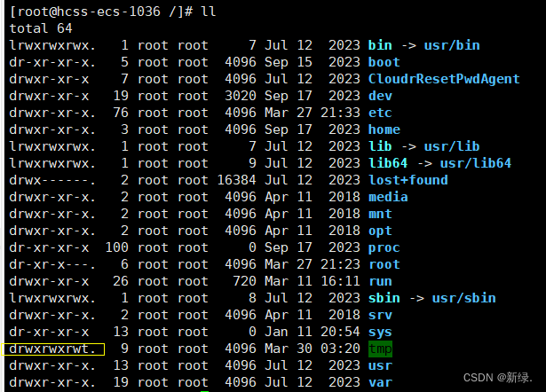This screenshot has height=392, width=546.
Task: Click the 'etc' directory name
Action: click(380, 113)
